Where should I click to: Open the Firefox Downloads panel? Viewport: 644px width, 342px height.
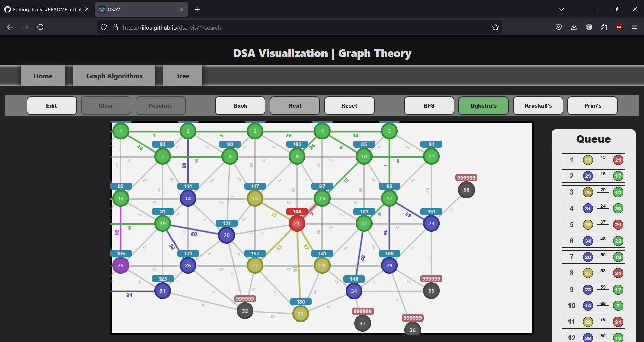pyautogui.click(x=574, y=27)
